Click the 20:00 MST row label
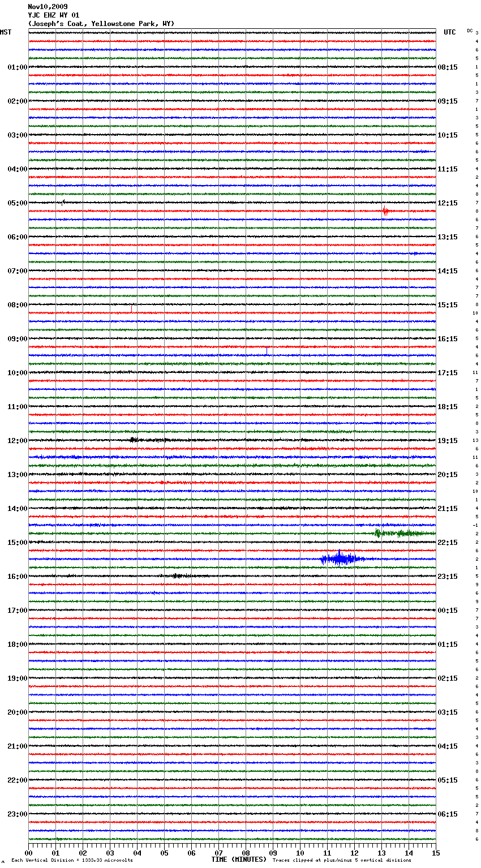481x868 pixels. click(18, 712)
